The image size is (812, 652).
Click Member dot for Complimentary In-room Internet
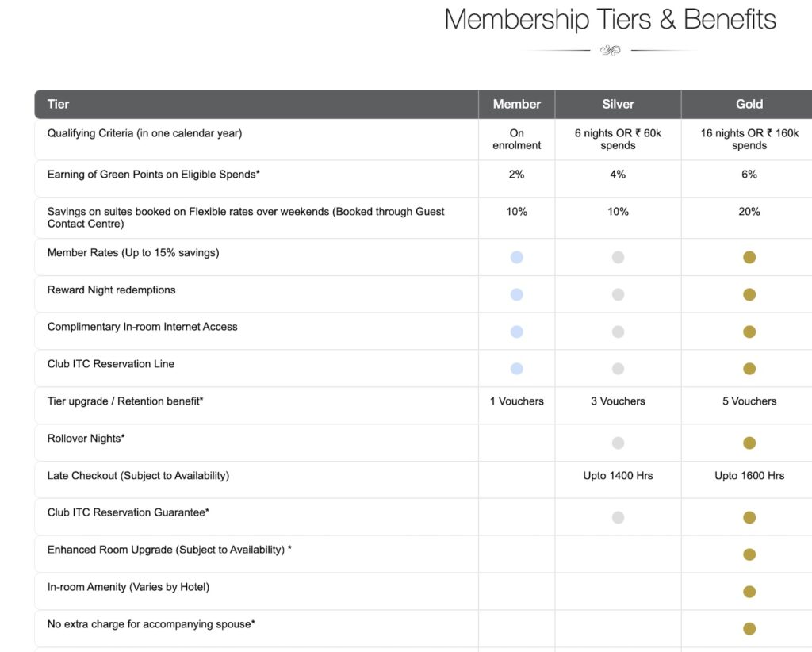(516, 332)
